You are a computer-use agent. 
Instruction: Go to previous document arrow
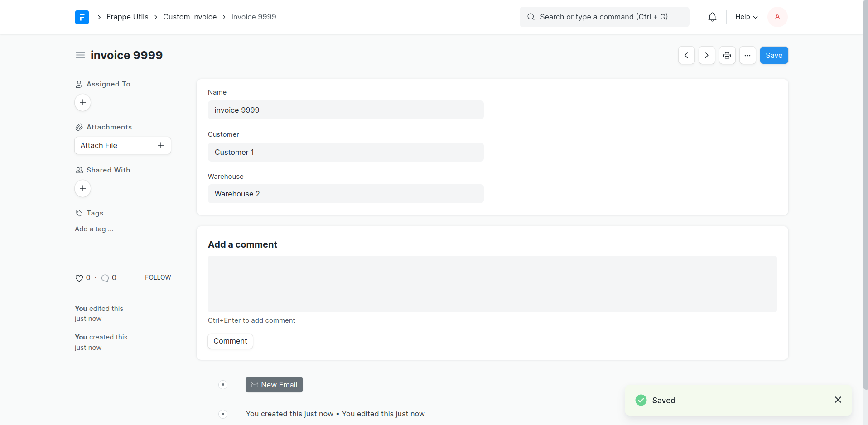tap(686, 55)
